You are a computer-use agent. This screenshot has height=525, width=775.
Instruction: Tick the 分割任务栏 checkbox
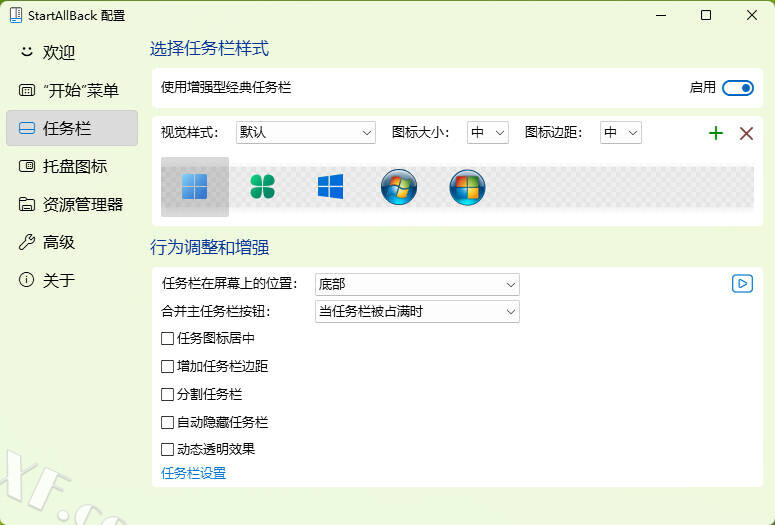[168, 394]
